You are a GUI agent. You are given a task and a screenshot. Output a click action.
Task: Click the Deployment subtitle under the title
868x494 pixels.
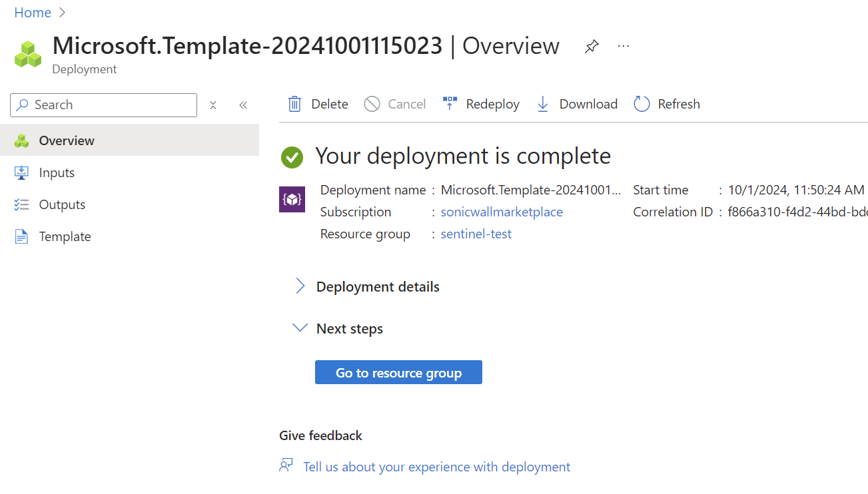[x=85, y=69]
